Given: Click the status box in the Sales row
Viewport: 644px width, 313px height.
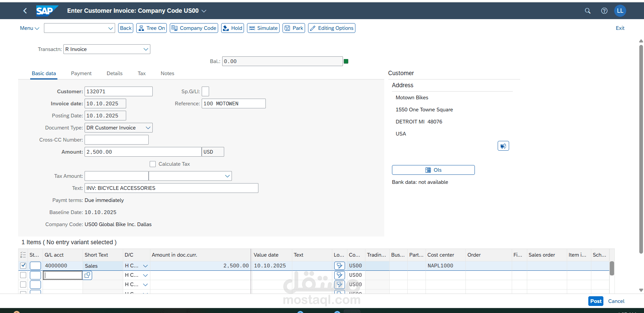Looking at the screenshot, I should [x=35, y=266].
